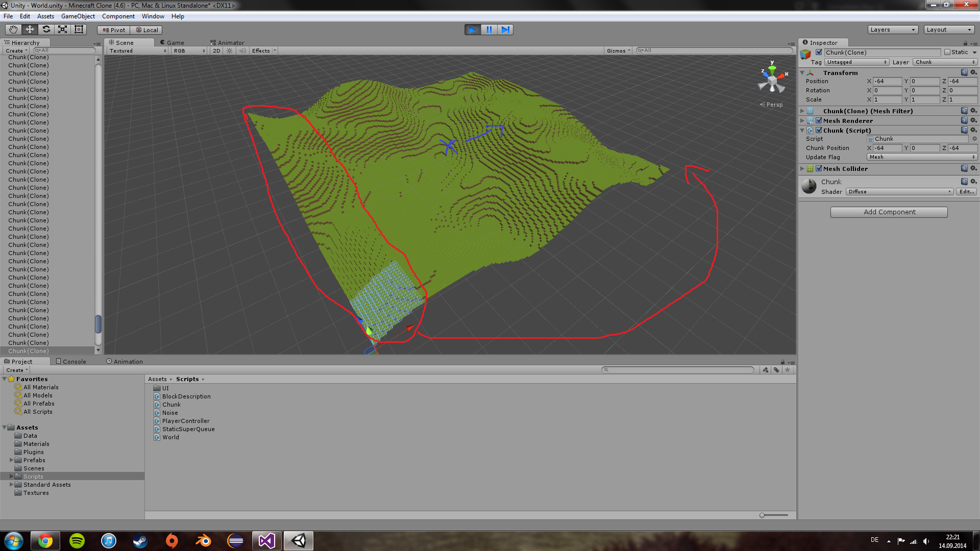Click the Position X input field

click(x=888, y=81)
